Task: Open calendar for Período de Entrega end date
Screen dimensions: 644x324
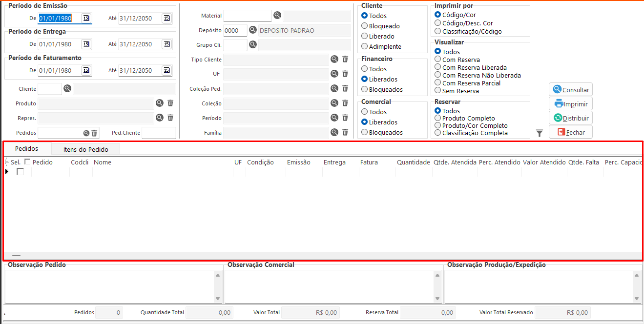Action: point(166,44)
